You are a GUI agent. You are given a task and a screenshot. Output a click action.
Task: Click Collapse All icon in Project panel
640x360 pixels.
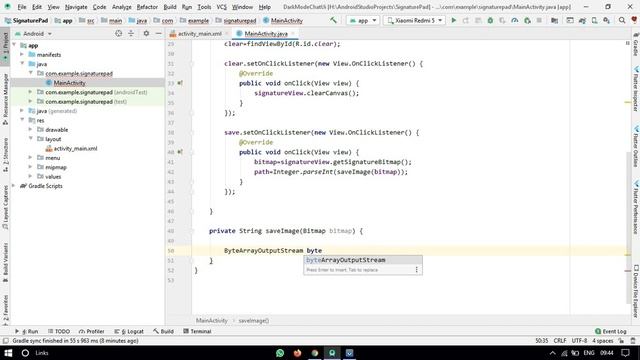[131, 33]
